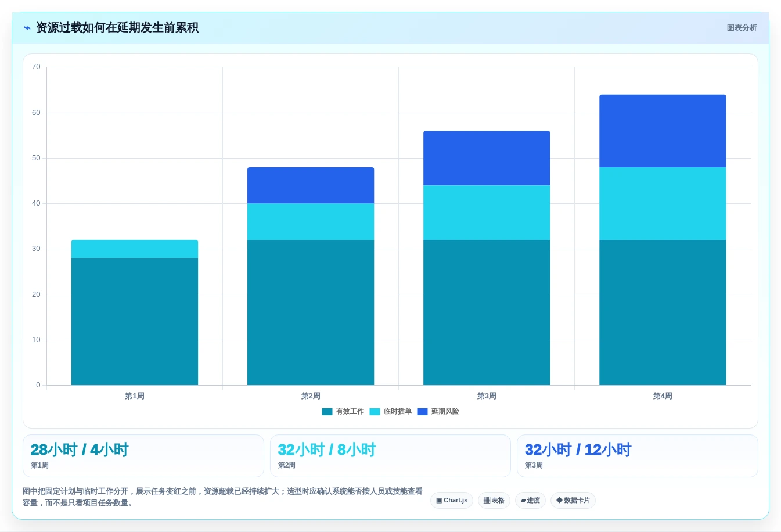Click the 有效工作 bar segment for 第3周
This screenshot has width=781, height=532.
click(x=487, y=312)
